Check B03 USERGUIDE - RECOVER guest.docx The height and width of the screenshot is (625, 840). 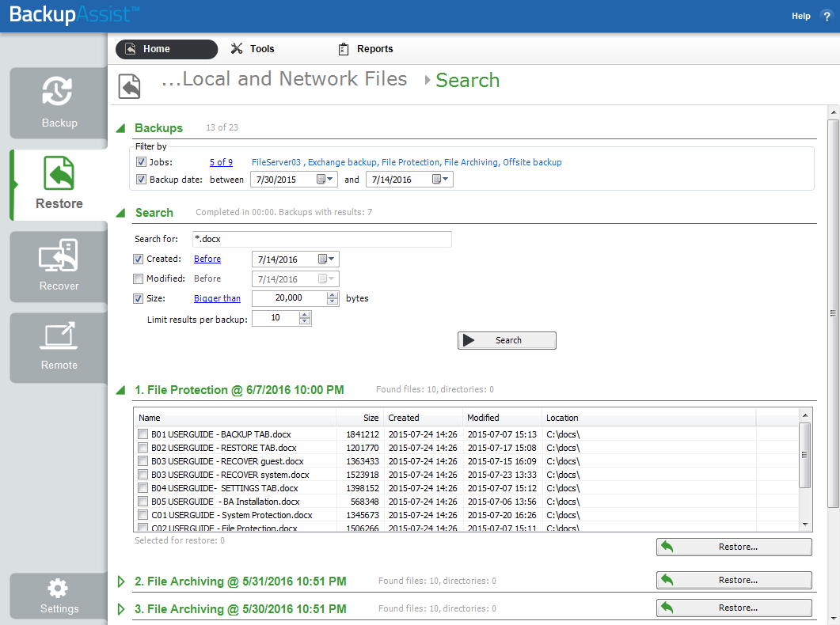click(x=143, y=460)
